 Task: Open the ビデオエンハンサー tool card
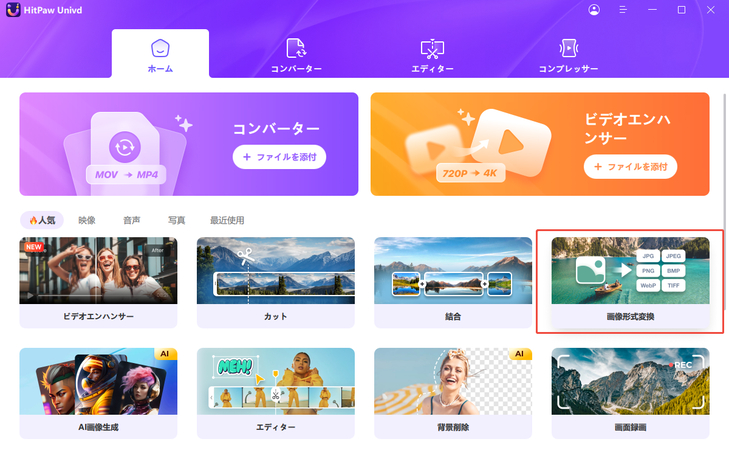[98, 282]
